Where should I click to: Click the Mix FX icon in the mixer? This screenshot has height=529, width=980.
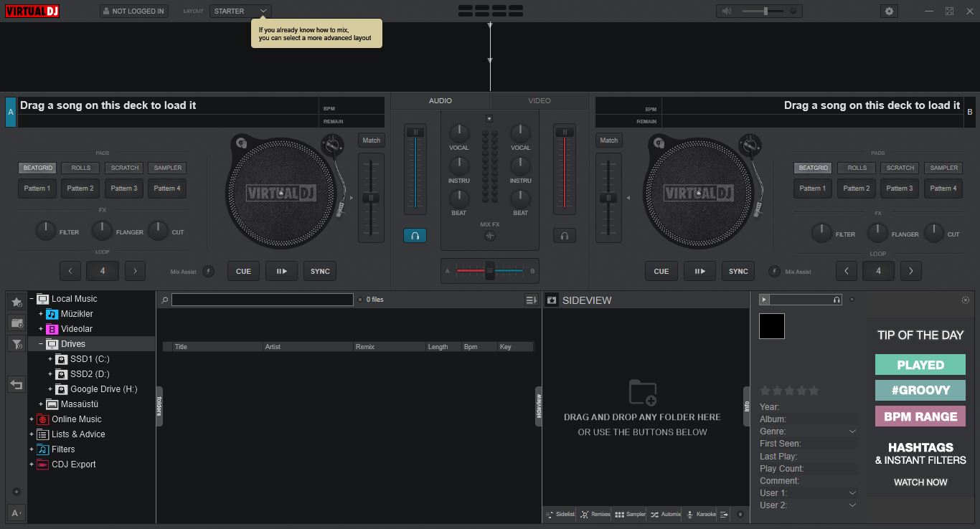coord(490,235)
